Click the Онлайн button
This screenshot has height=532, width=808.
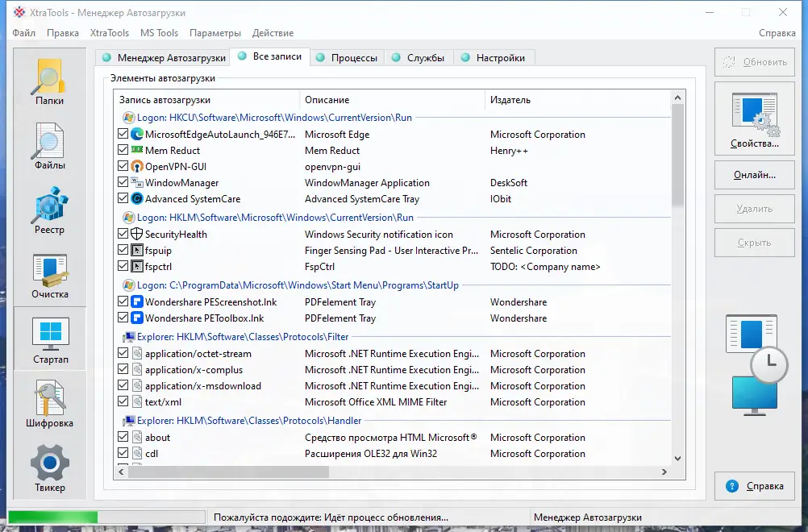[753, 175]
